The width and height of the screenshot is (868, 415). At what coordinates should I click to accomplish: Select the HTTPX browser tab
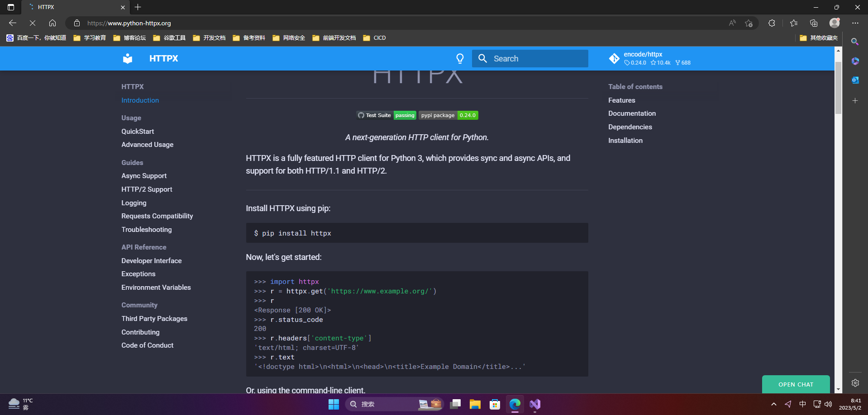pos(75,7)
